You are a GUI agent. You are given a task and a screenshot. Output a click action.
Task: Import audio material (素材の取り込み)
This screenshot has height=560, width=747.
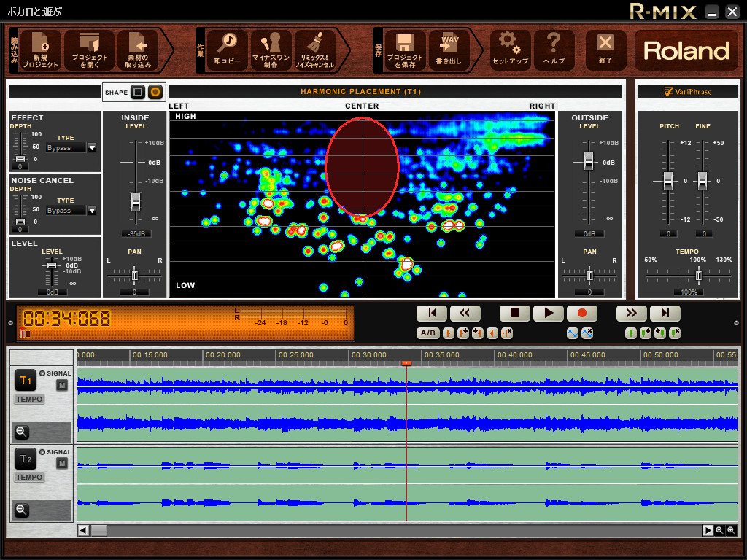[x=138, y=50]
